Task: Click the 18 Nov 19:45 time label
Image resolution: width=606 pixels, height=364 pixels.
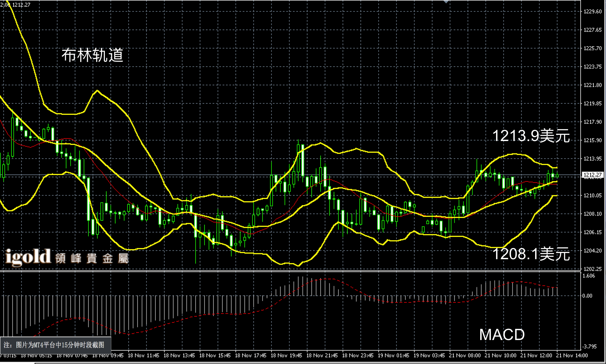Action: coord(286,355)
